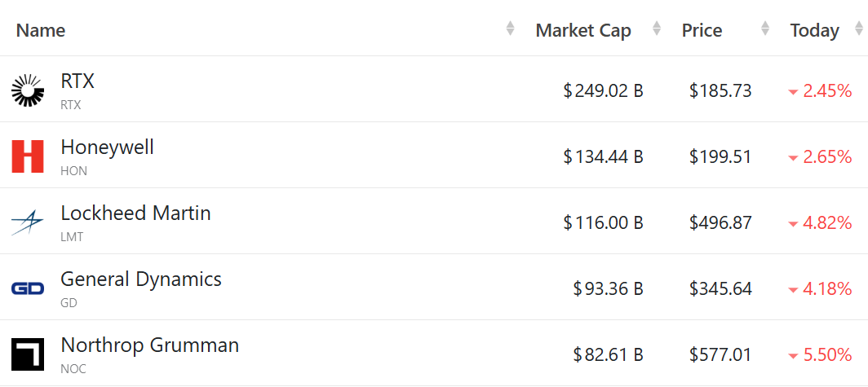This screenshot has height=387, width=868.
Task: Click the Lockheed Martin star logo
Action: pos(28,222)
